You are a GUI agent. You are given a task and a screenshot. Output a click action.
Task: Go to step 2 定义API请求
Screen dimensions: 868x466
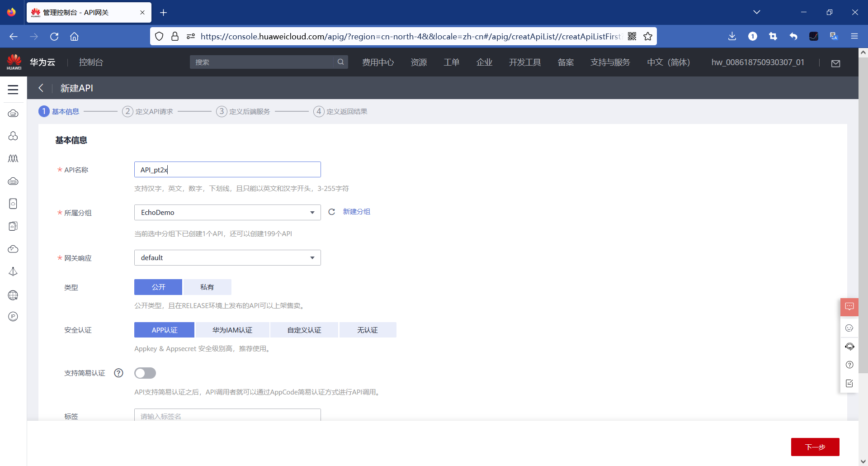point(148,111)
